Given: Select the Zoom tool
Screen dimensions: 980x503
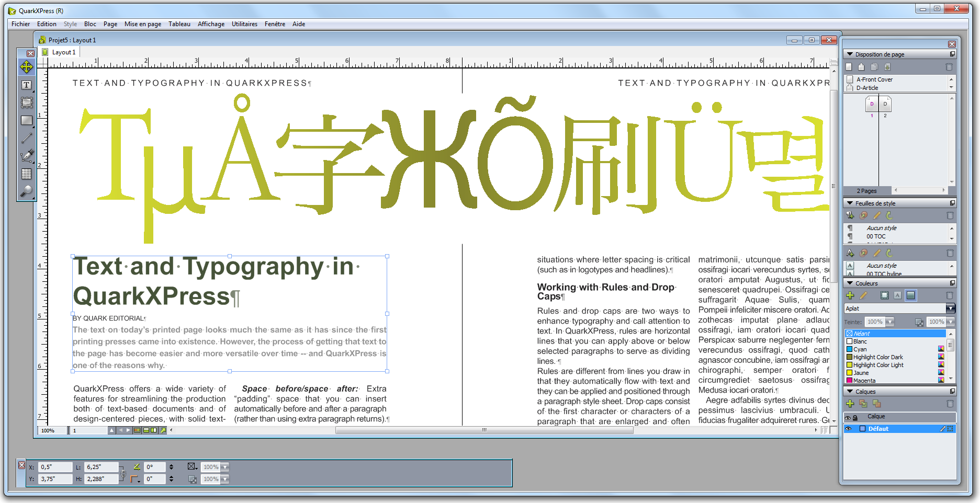Looking at the screenshot, I should click(27, 191).
